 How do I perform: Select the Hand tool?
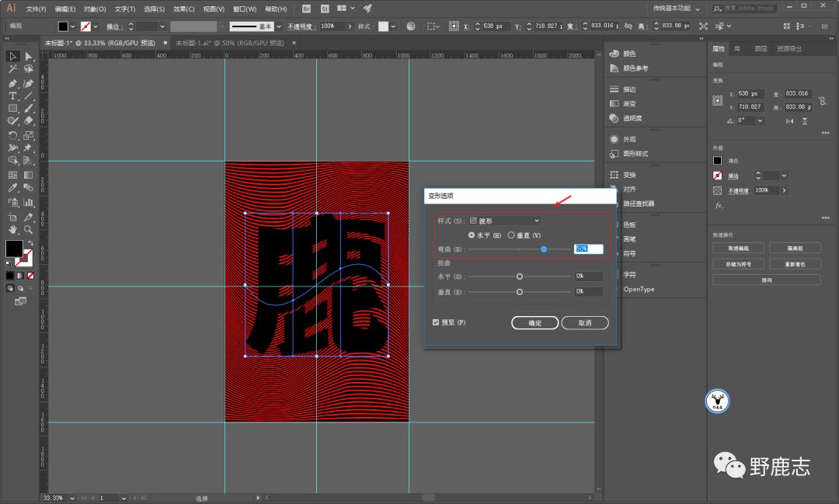click(12, 230)
